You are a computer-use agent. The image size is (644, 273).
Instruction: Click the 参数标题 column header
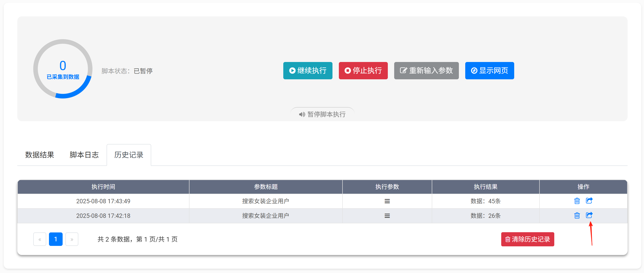266,187
